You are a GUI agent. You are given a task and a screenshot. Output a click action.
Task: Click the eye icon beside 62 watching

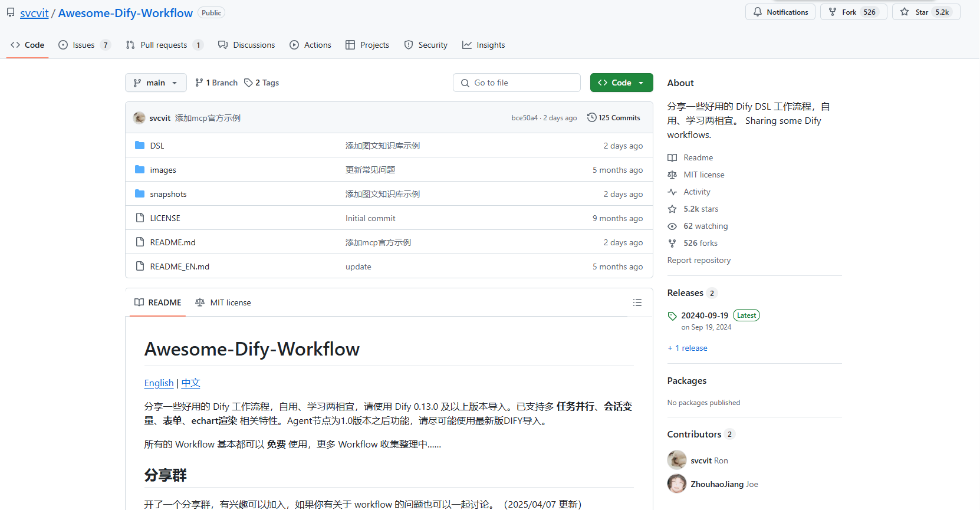tap(672, 226)
